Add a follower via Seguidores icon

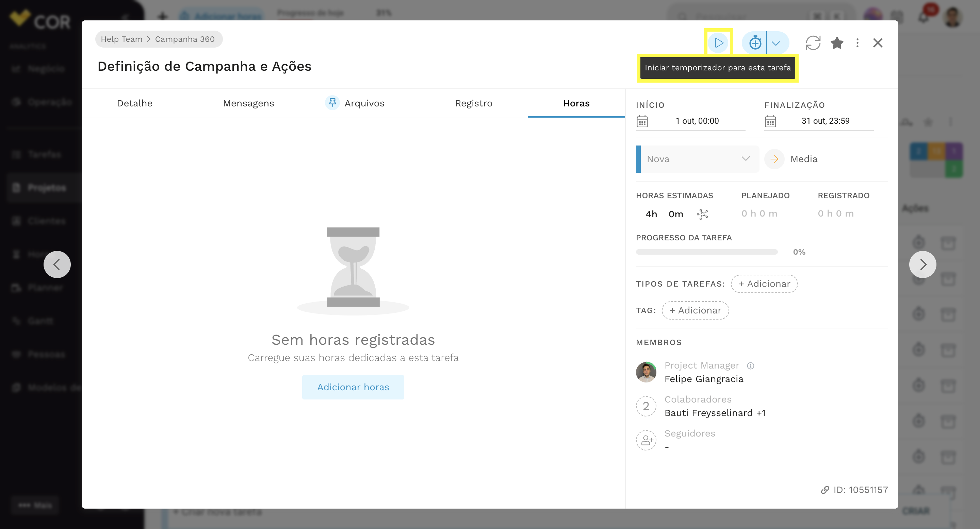[x=646, y=440]
